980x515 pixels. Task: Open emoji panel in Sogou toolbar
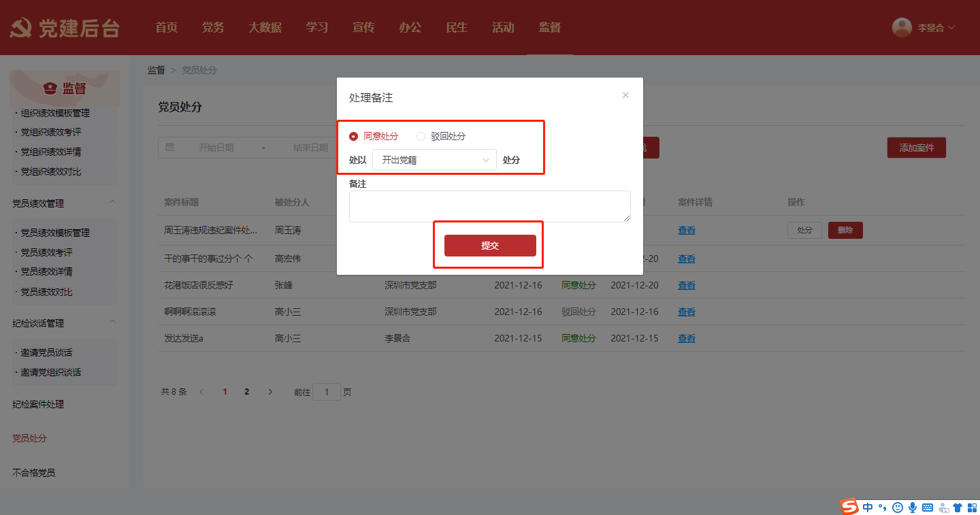[898, 508]
